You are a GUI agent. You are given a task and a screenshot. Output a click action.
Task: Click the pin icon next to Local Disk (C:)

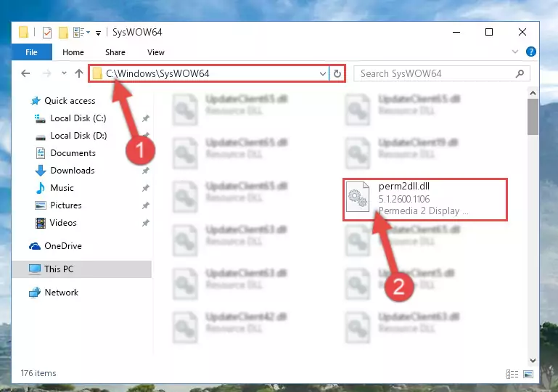tap(146, 118)
